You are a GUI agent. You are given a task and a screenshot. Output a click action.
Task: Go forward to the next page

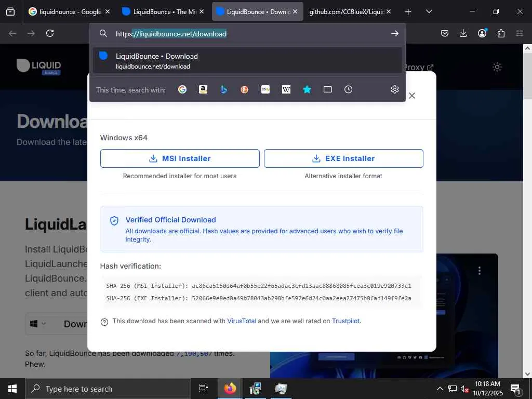pyautogui.click(x=31, y=33)
